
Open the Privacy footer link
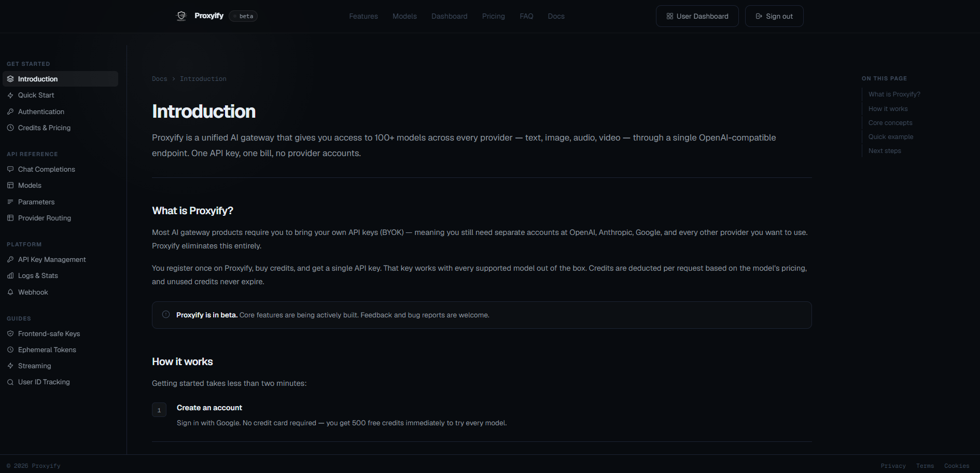coord(893,466)
